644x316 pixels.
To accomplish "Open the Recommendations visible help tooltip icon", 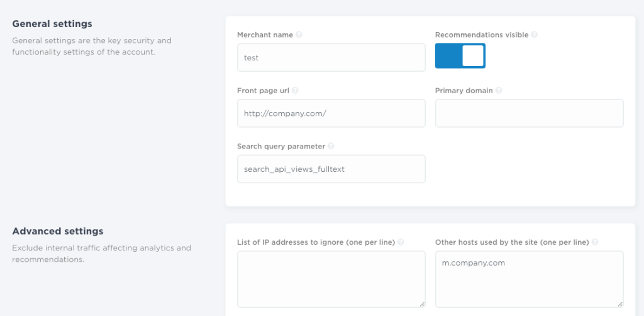I will (x=534, y=35).
